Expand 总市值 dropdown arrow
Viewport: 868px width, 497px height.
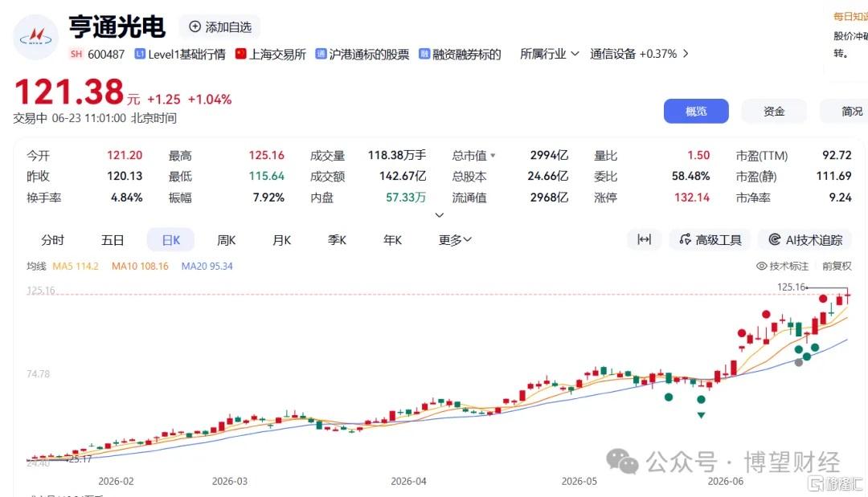pyautogui.click(x=493, y=156)
